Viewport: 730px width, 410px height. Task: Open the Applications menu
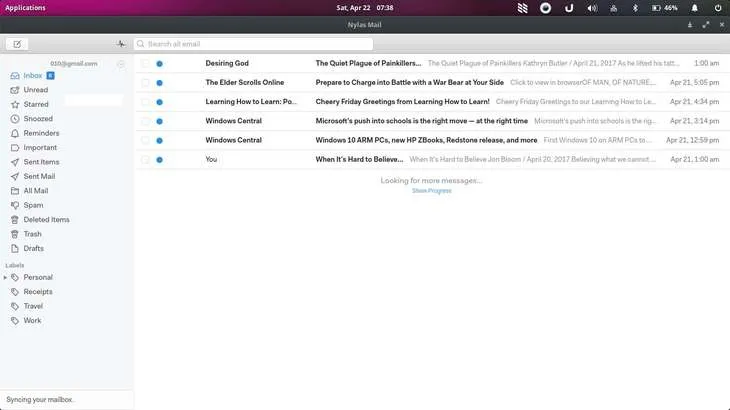[26, 8]
